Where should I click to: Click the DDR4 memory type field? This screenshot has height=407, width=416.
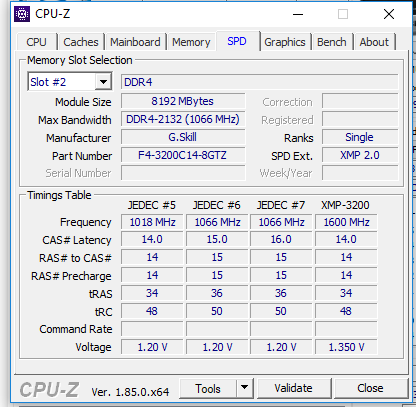tap(259, 82)
